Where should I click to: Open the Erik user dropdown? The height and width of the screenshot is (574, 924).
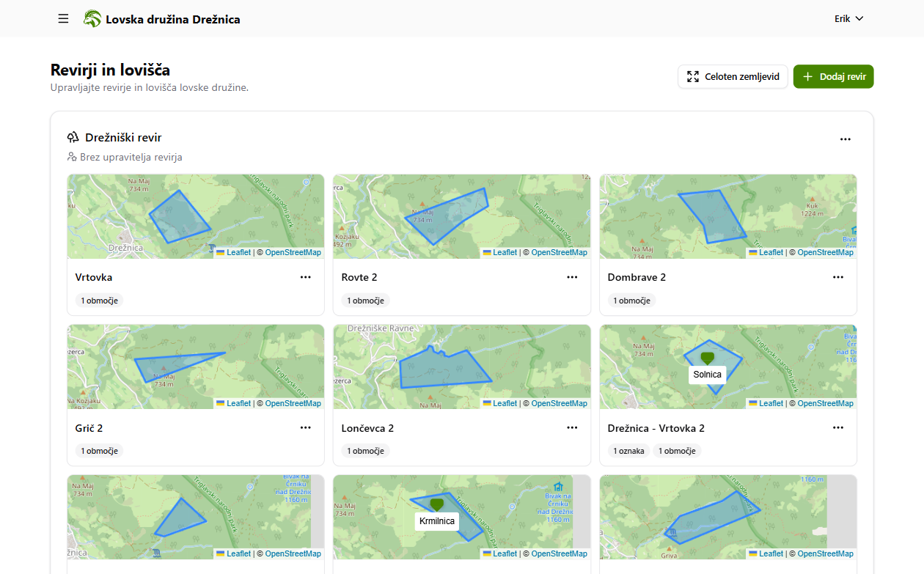pyautogui.click(x=848, y=18)
